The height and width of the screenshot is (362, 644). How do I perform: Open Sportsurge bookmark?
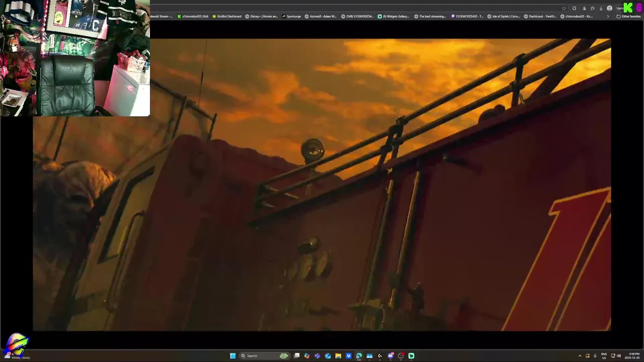[291, 16]
